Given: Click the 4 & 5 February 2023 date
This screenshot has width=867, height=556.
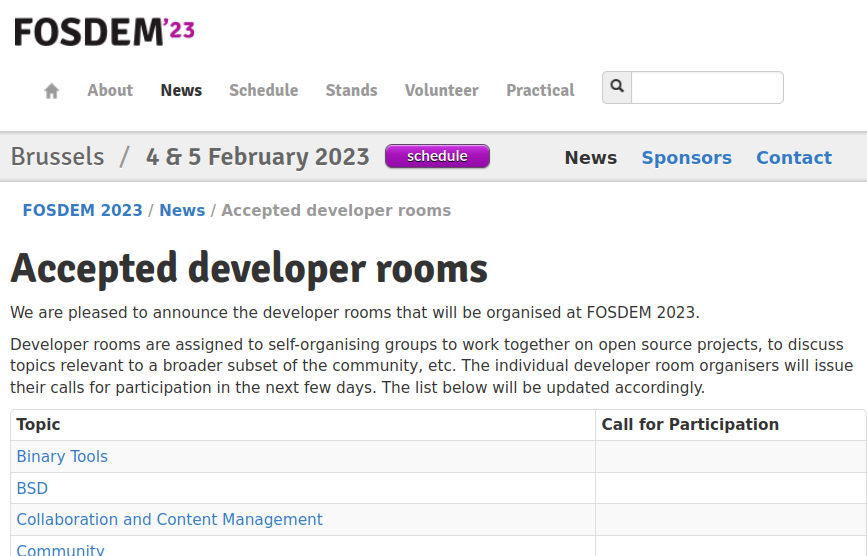Looking at the screenshot, I should (258, 156).
